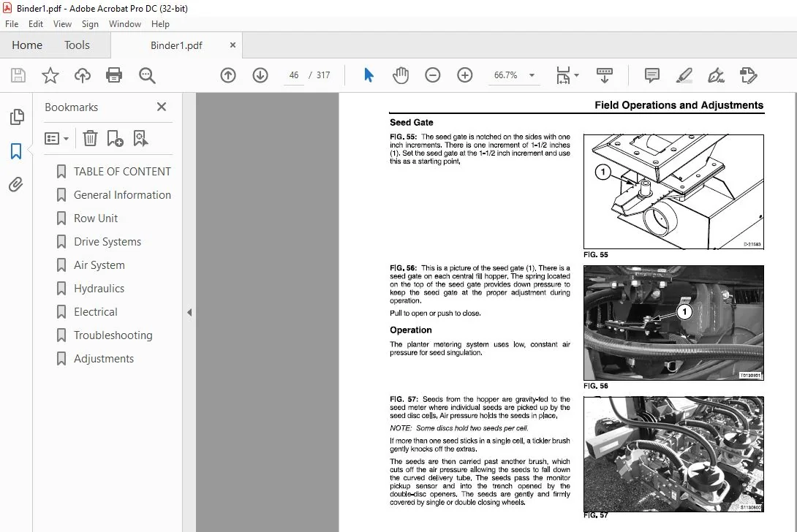This screenshot has width=797, height=532.
Task: Add file to starred with star icon
Action: click(x=50, y=75)
